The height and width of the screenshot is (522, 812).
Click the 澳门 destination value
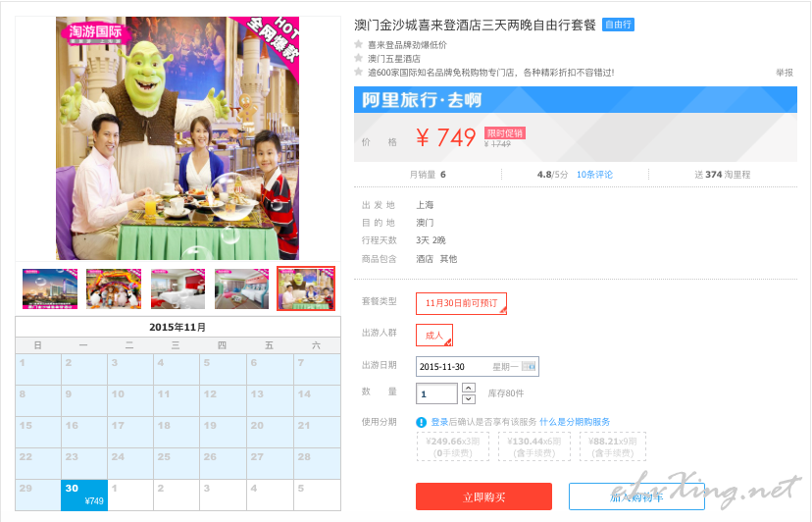pyautogui.click(x=425, y=223)
